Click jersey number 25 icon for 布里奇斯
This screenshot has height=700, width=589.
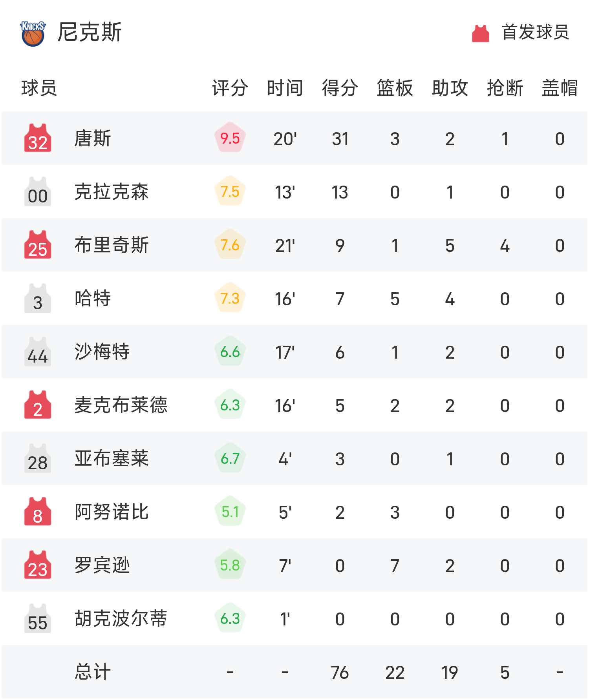coord(38,245)
